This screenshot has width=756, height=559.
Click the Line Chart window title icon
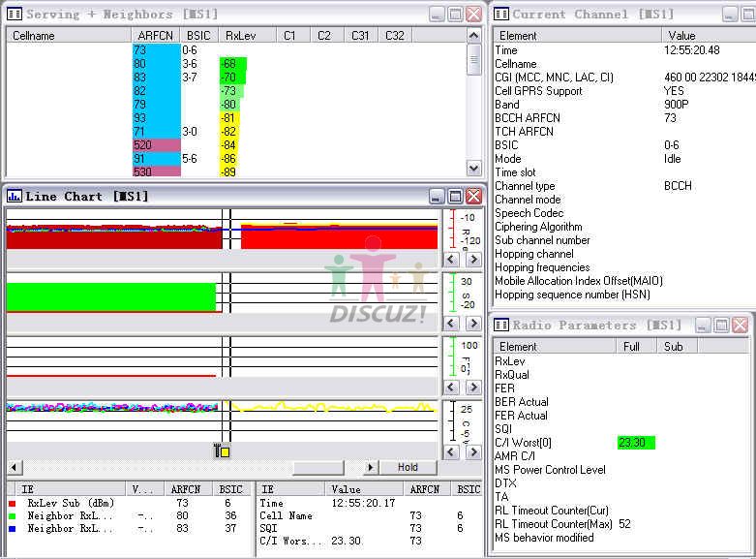pyautogui.click(x=15, y=197)
